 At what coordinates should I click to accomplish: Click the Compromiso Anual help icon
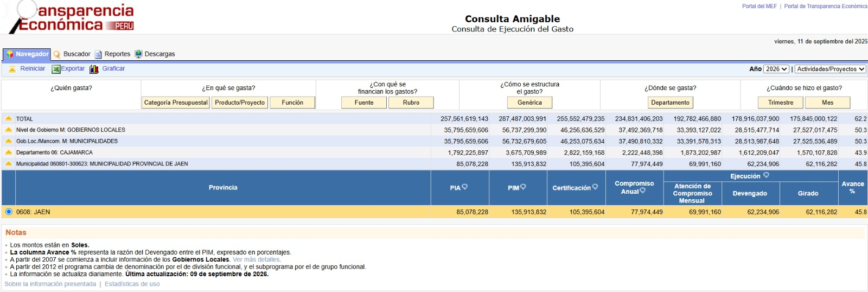click(643, 191)
